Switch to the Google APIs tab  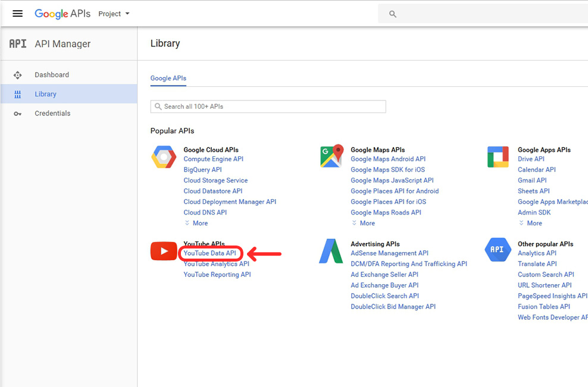pos(168,78)
